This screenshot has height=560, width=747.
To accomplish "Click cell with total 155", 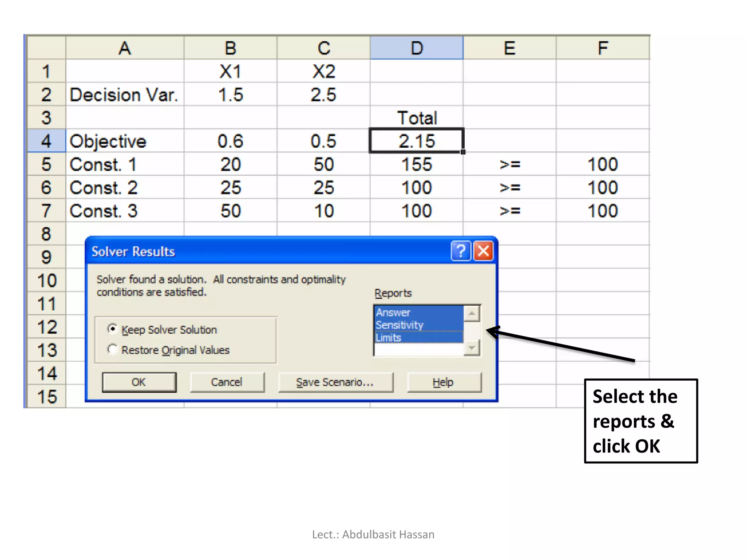I will coord(417,164).
